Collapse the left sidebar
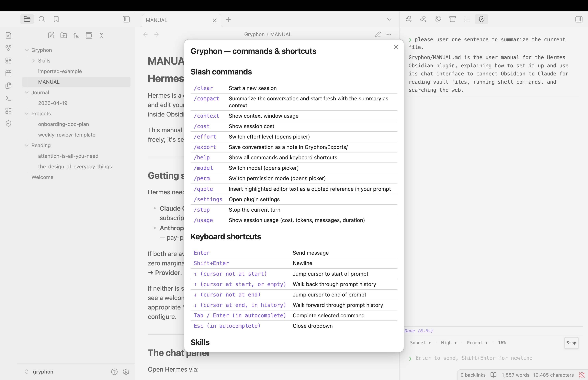 tap(126, 19)
